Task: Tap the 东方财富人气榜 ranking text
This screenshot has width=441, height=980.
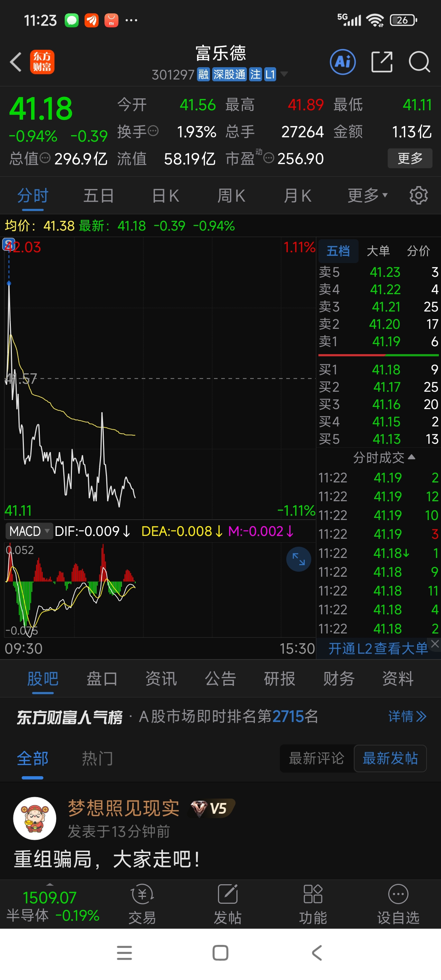Action: [69, 717]
